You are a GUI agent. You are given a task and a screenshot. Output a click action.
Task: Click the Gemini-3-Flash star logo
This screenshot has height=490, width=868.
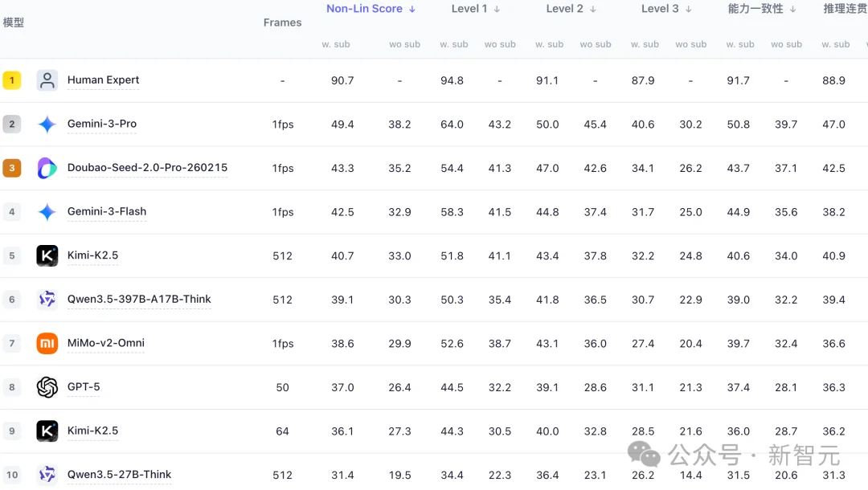point(47,212)
